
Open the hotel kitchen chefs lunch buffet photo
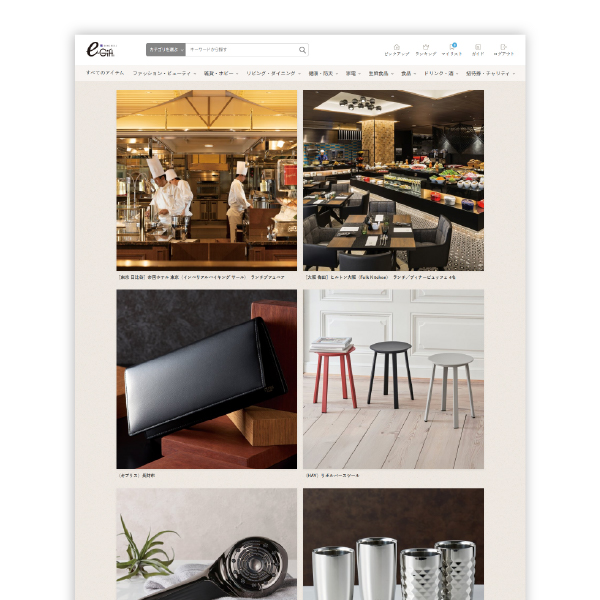tap(206, 180)
